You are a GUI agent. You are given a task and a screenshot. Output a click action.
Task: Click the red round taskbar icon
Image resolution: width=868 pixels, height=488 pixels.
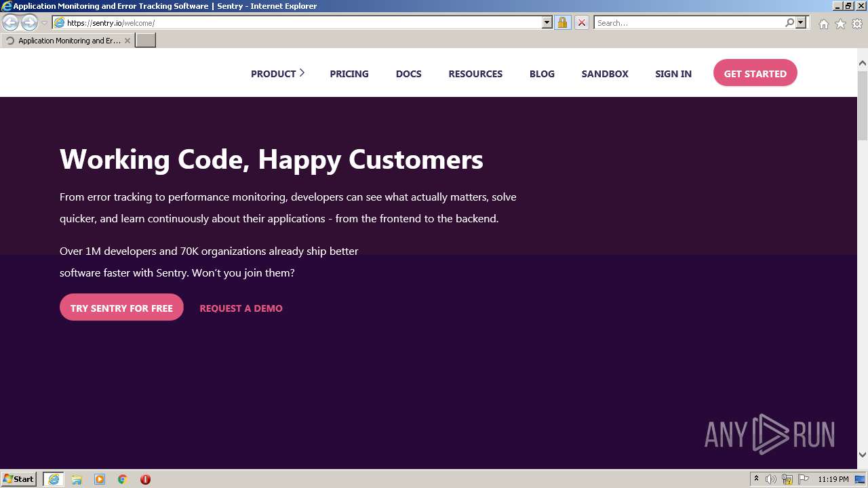pos(145,479)
